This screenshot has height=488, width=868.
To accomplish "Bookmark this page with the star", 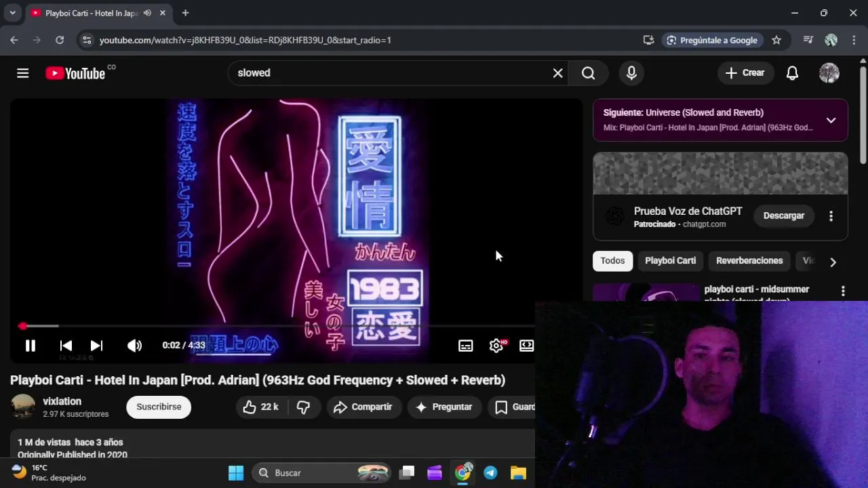I will [x=776, y=40].
